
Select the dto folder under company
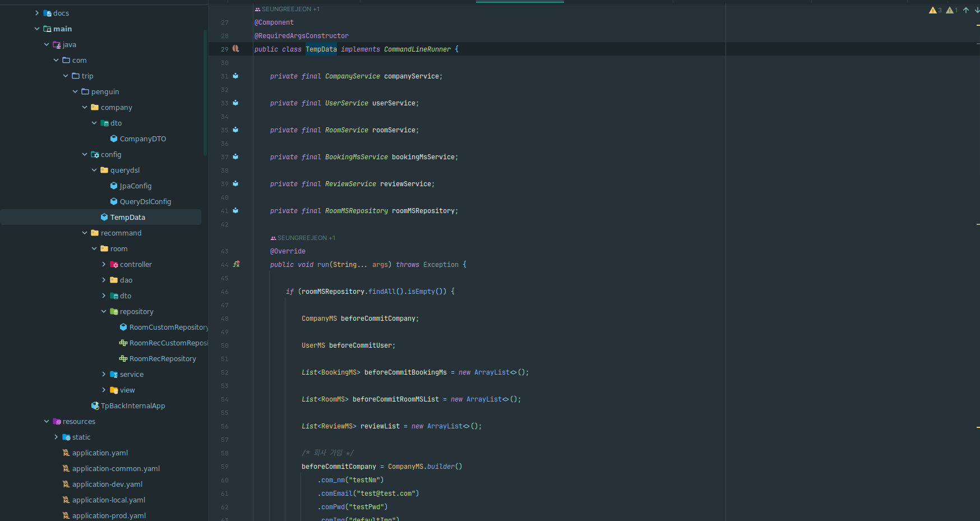tap(112, 123)
